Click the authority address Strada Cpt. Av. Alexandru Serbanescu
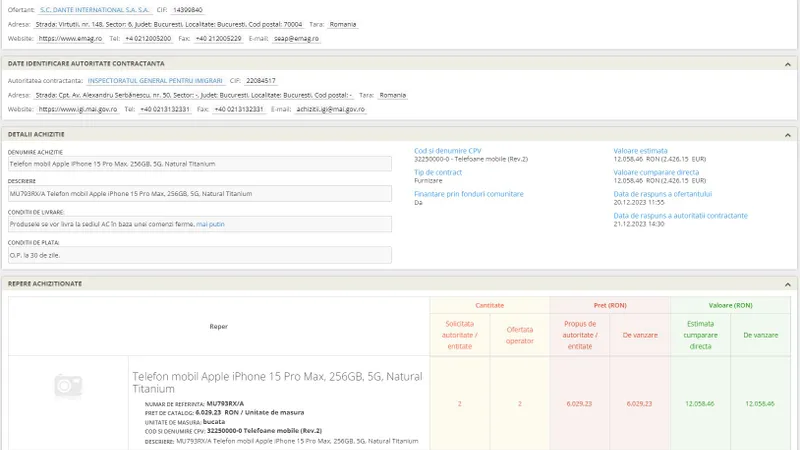Viewport: 800px width, 450px height. pos(193,95)
